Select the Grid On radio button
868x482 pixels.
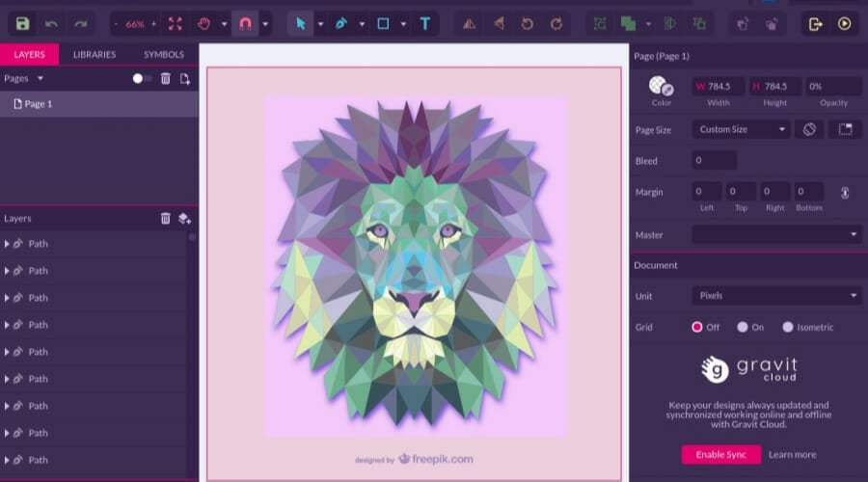[x=743, y=327]
